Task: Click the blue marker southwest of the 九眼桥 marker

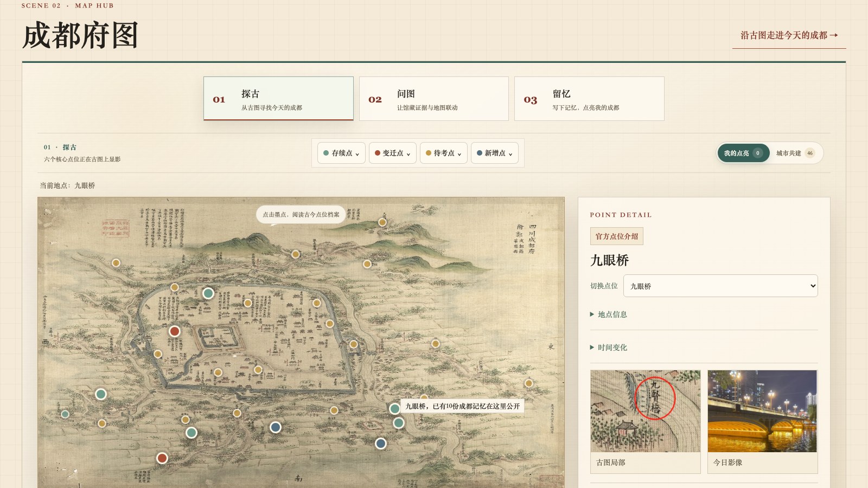Action: click(x=381, y=444)
